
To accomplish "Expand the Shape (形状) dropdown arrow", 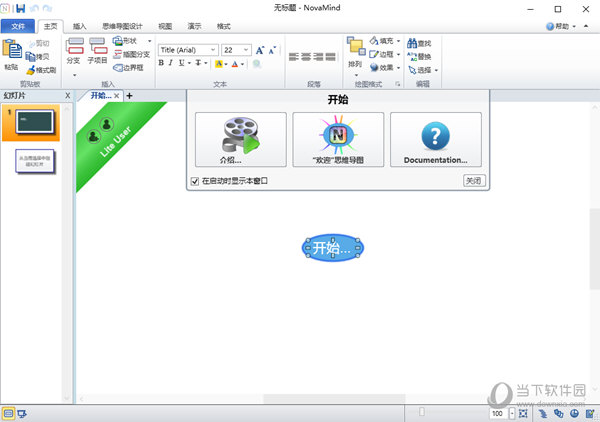I will tap(150, 41).
